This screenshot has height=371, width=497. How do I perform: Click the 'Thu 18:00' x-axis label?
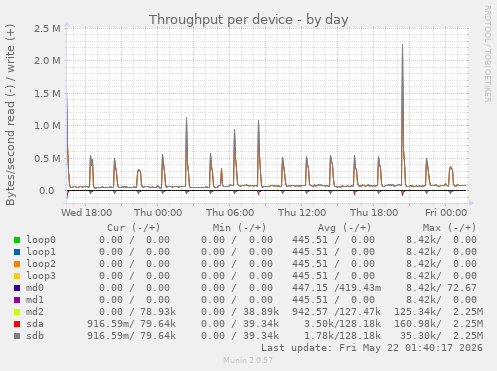click(374, 212)
